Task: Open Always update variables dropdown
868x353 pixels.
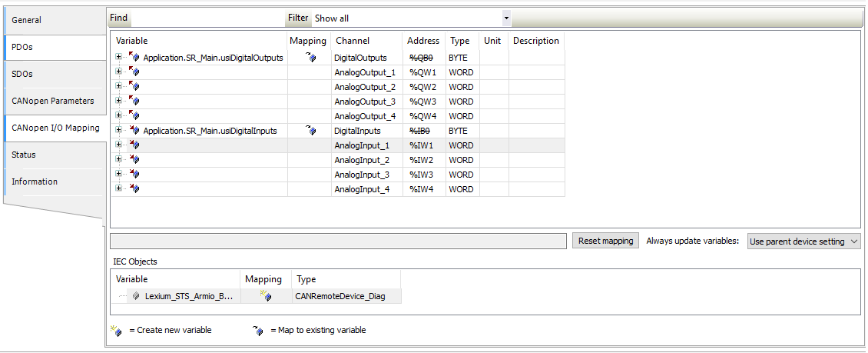Action: coord(804,241)
